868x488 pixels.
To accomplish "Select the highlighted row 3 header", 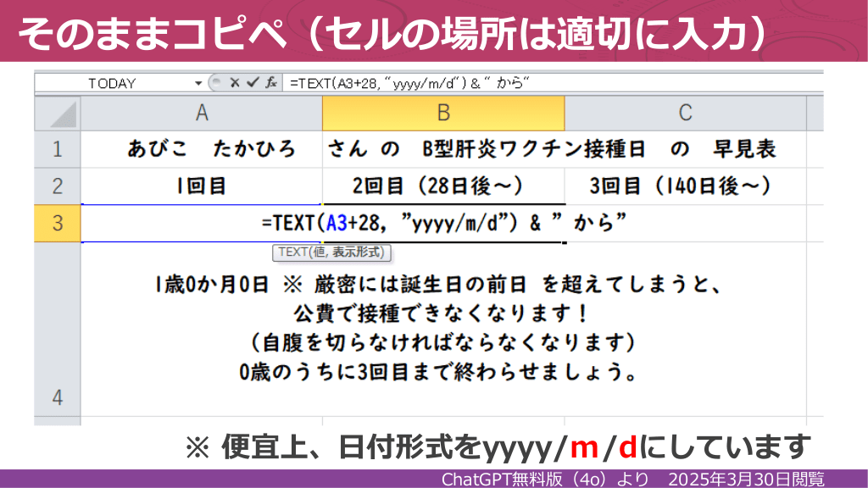I will 58,224.
